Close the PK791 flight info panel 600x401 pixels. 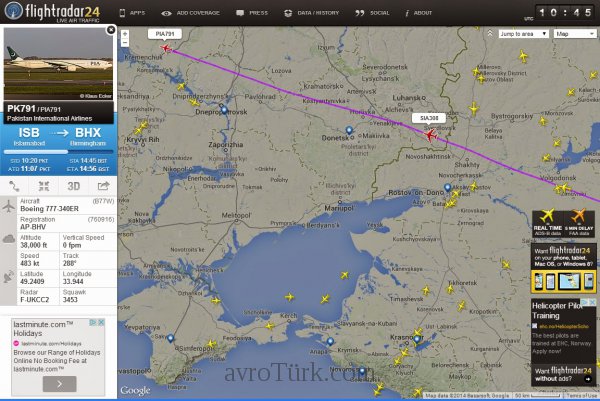(x=111, y=30)
